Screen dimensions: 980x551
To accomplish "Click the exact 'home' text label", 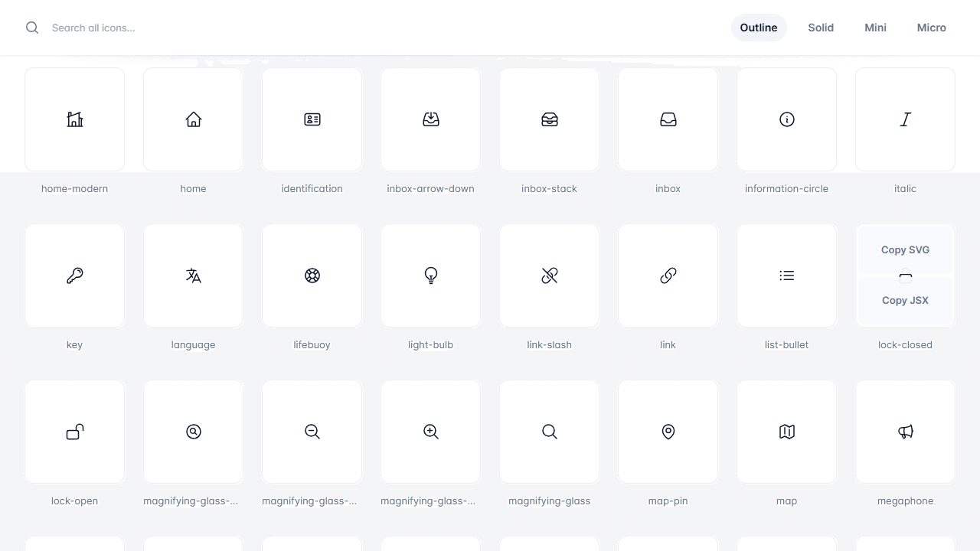I will coord(193,189).
